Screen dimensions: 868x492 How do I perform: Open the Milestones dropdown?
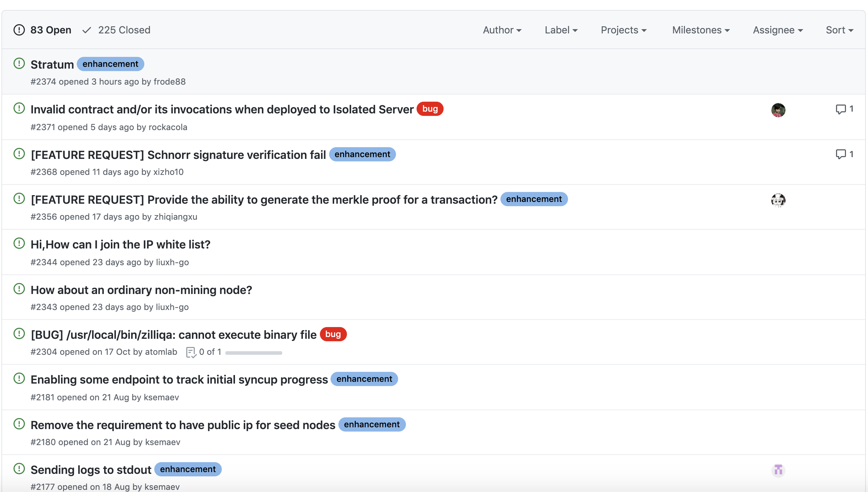(x=701, y=30)
